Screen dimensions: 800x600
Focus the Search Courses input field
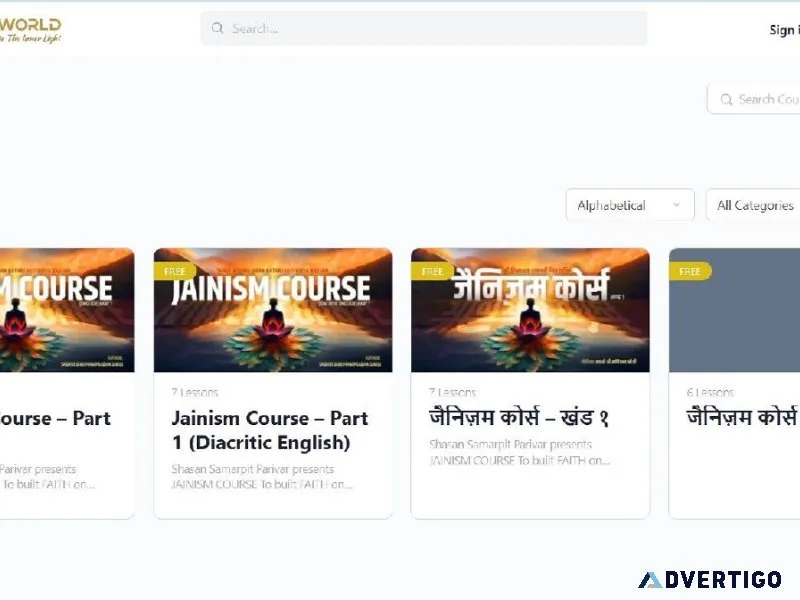pos(754,99)
